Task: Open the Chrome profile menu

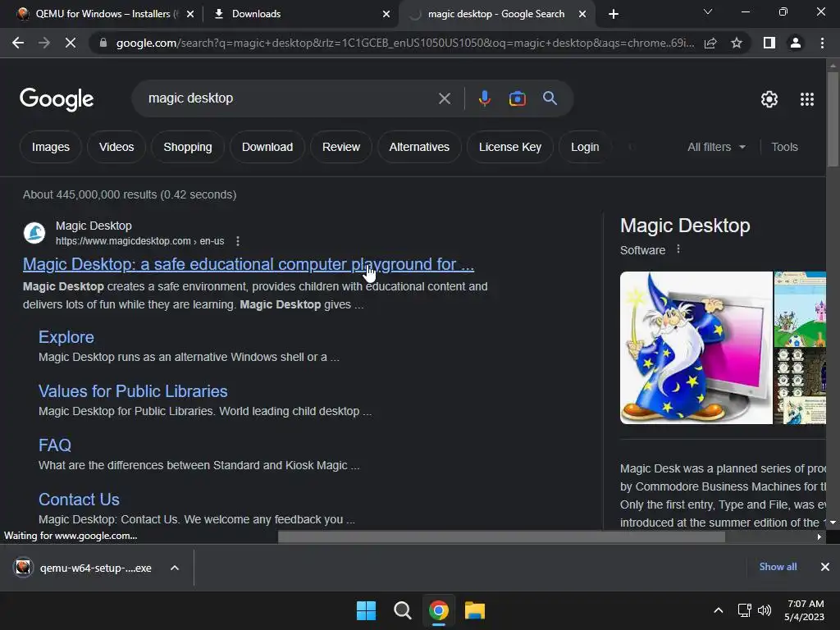Action: point(796,43)
